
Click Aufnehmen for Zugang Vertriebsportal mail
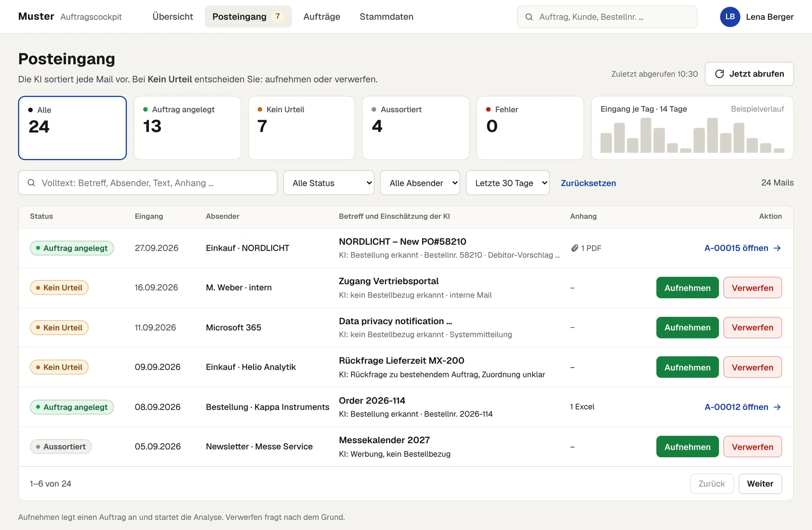click(x=687, y=288)
